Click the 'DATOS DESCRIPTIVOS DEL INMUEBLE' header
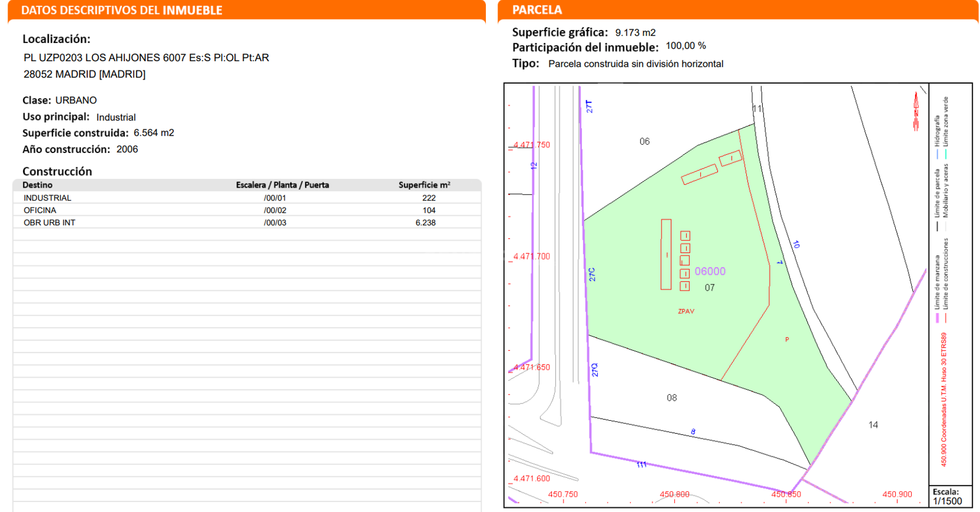Viewport: 980px width, 512px height. point(121,10)
